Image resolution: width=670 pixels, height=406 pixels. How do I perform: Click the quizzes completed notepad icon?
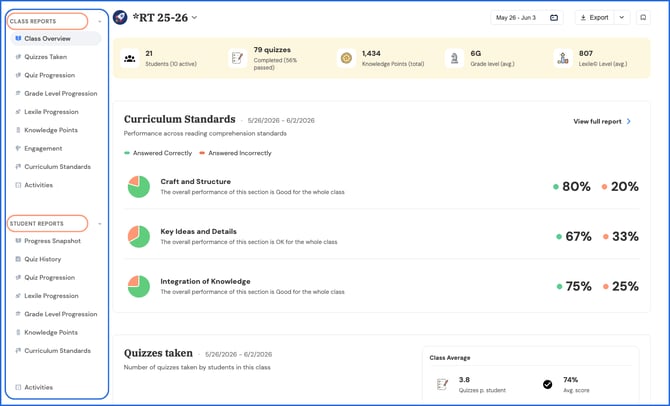click(237, 59)
